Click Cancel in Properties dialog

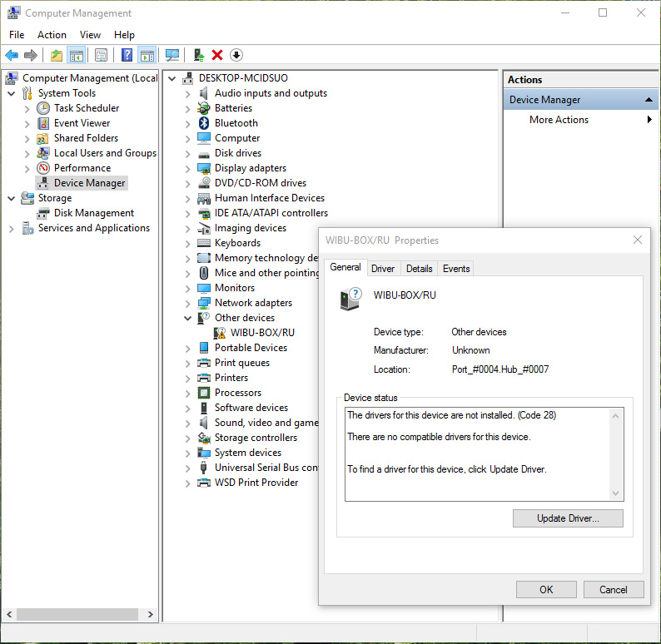614,589
